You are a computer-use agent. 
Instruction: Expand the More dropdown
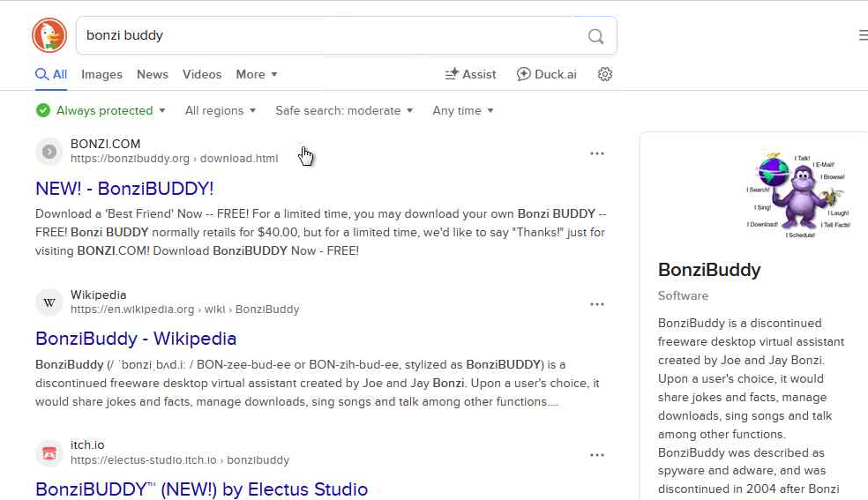pyautogui.click(x=257, y=74)
